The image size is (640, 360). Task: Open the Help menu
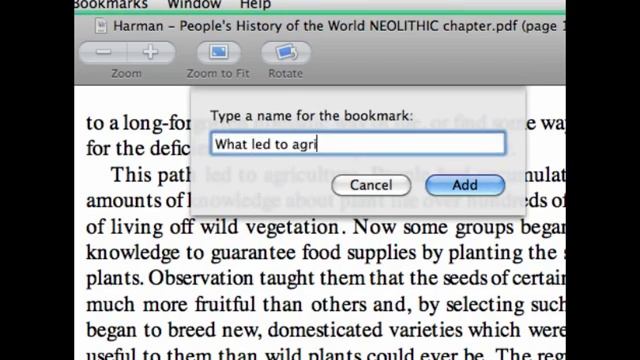[x=256, y=4]
